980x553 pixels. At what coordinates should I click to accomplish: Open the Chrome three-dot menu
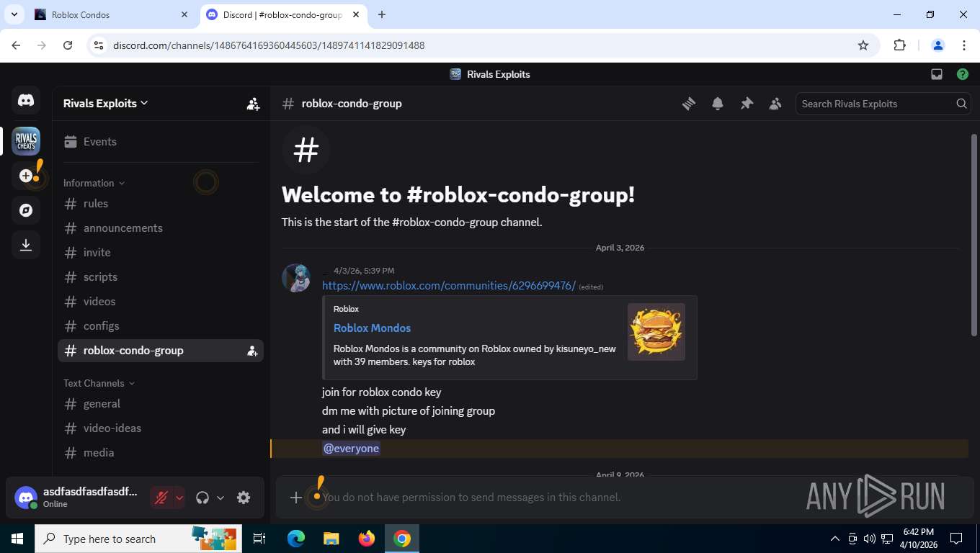pyautogui.click(x=964, y=45)
